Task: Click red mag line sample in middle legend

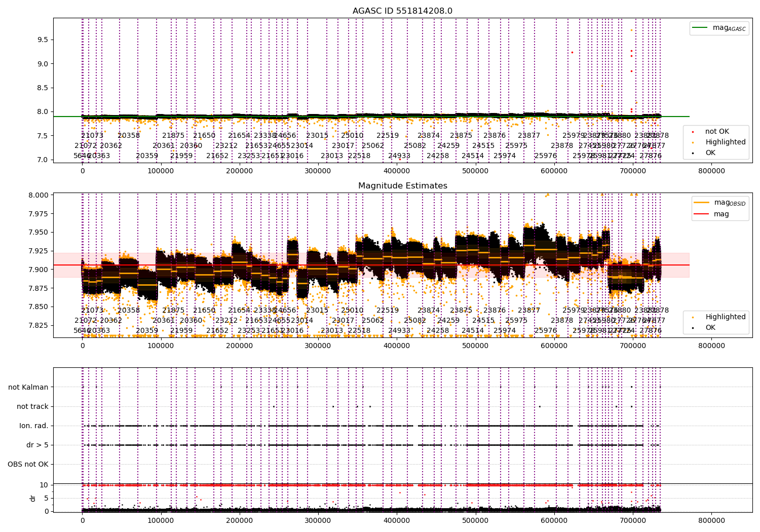Action: pyautogui.click(x=702, y=214)
